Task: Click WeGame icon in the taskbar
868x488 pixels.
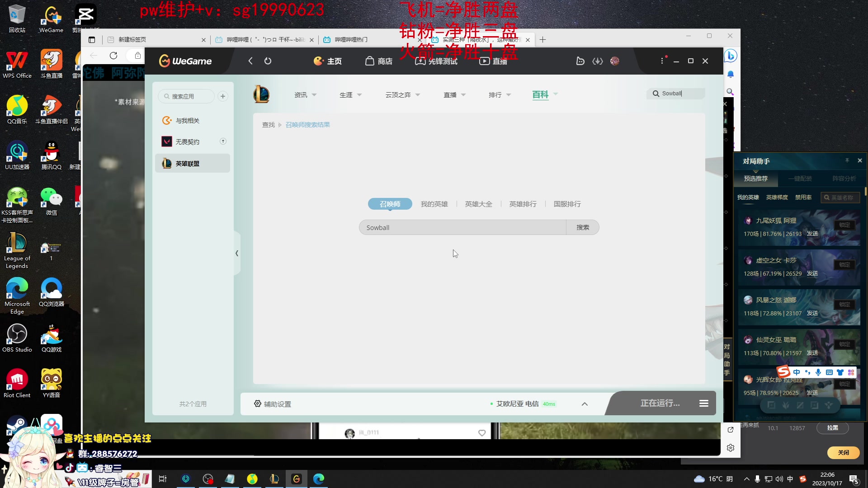Action: pyautogui.click(x=297, y=479)
